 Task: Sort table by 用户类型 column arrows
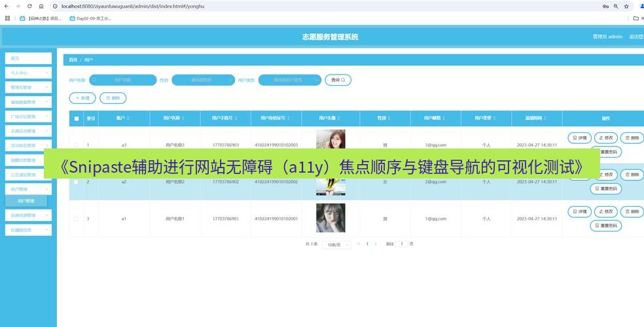click(x=495, y=118)
